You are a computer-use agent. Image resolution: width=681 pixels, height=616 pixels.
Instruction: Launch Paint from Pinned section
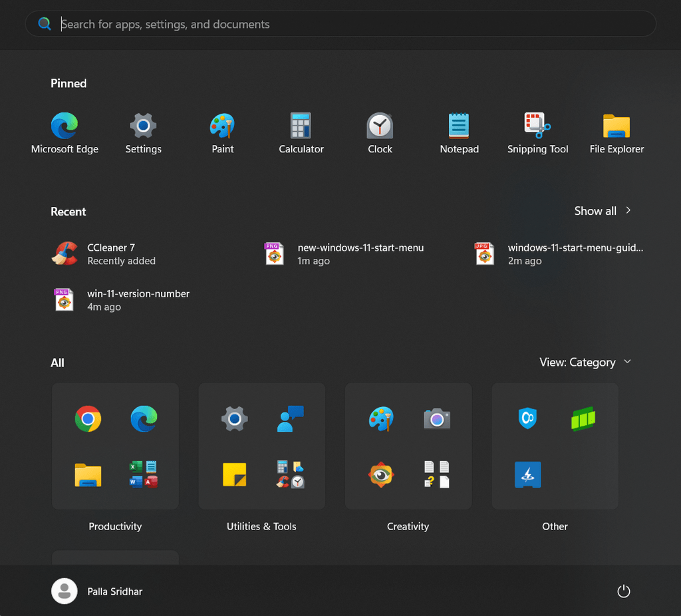tap(222, 133)
